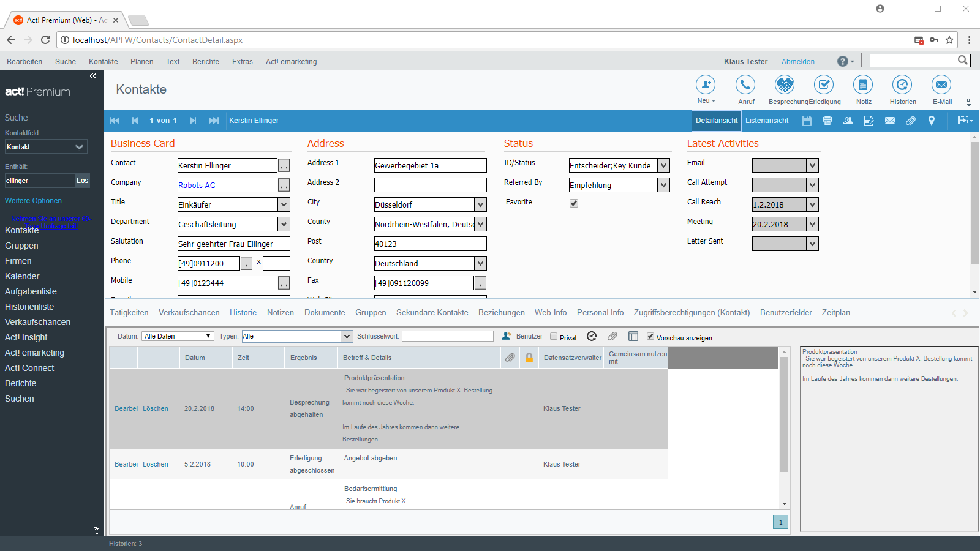Click the E-Mail envelope icon
Image resolution: width=980 pixels, height=551 pixels.
[941, 85]
